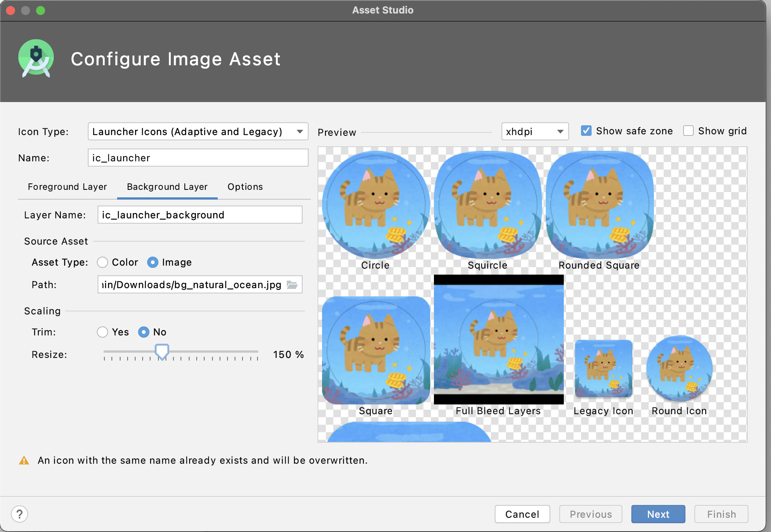Click the Name input field ic_launcher
Image resolution: width=771 pixels, height=532 pixels.
coord(198,158)
